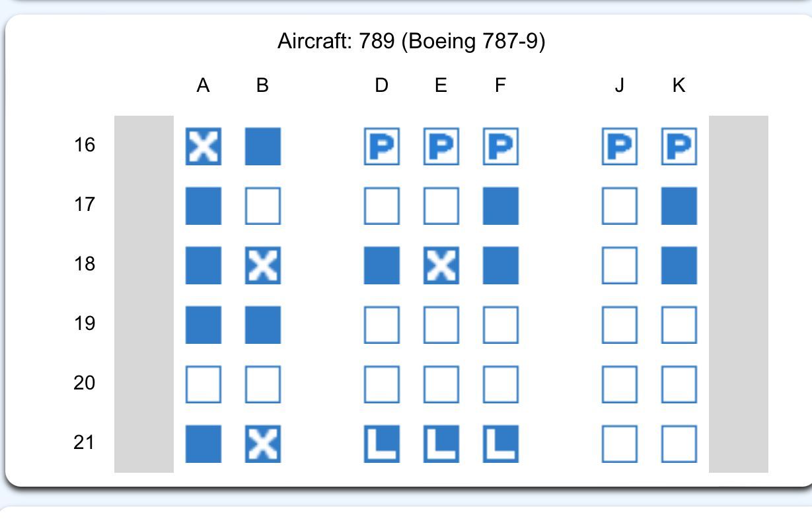Click the X-marked seat 18E
The image size is (812, 527).
click(x=441, y=265)
